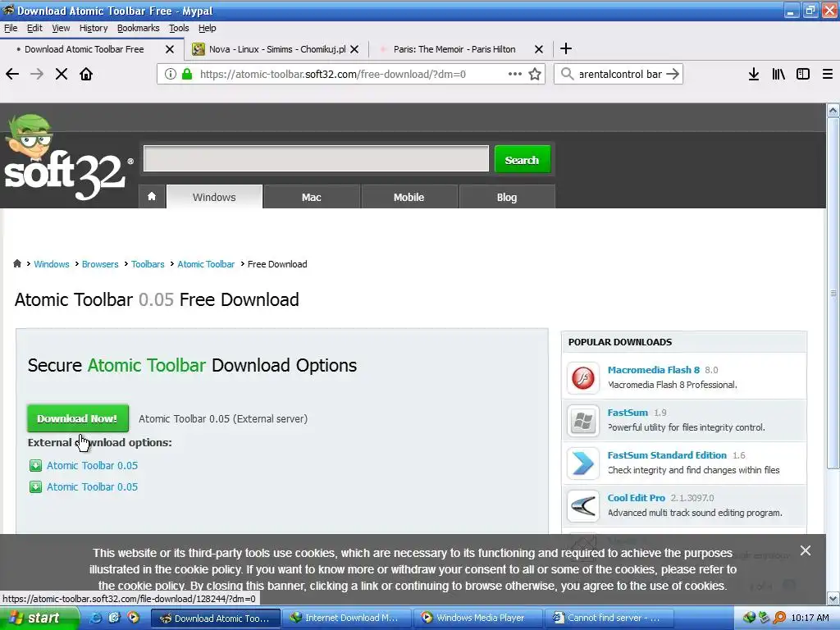Open the Tools menu
The height and width of the screenshot is (630, 840).
click(x=179, y=28)
